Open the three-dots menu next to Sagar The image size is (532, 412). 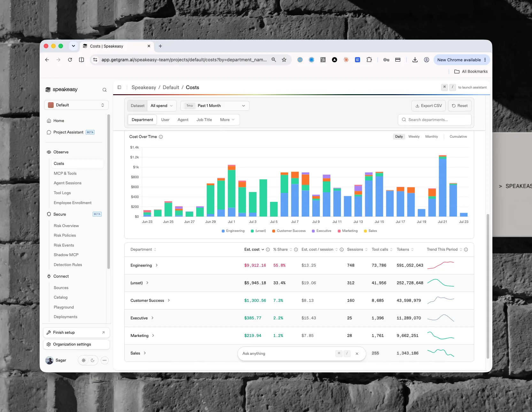click(104, 360)
